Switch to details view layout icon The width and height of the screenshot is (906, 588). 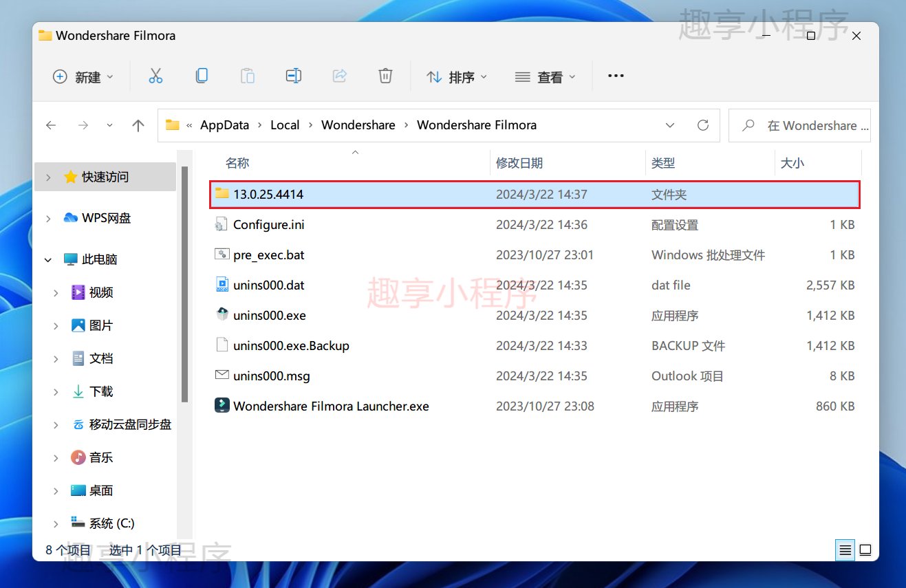point(845,550)
